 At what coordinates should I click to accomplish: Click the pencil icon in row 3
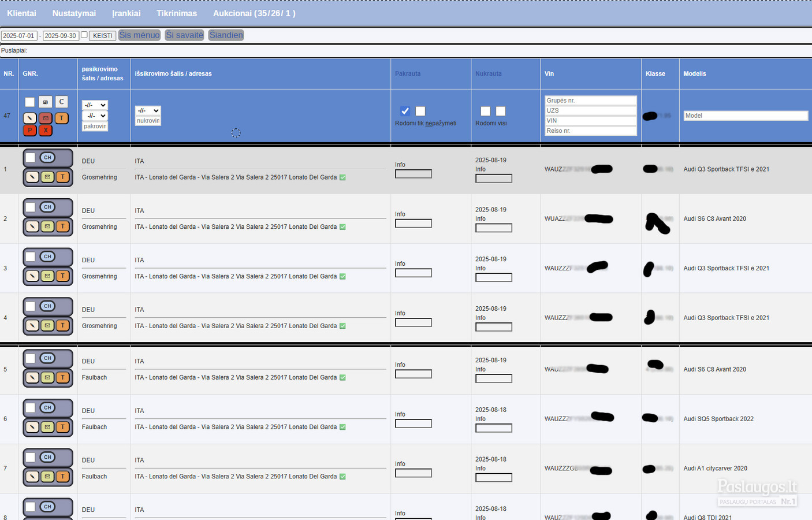coord(32,276)
